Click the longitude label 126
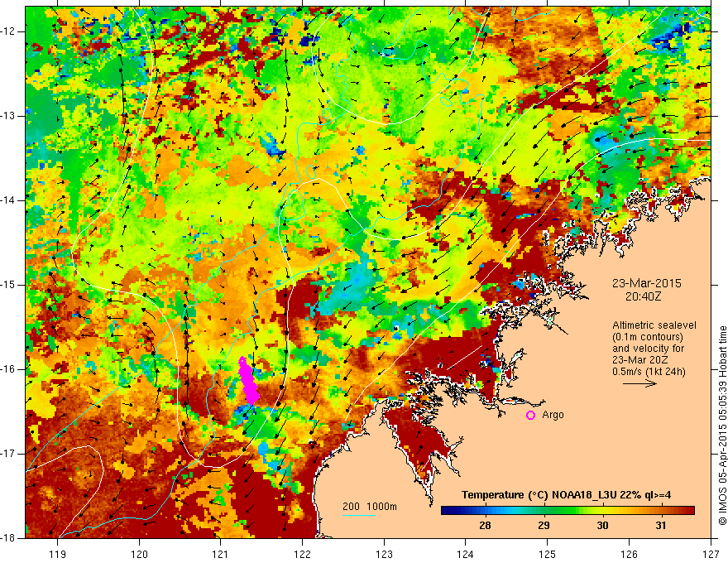728x563 pixels. tap(629, 555)
